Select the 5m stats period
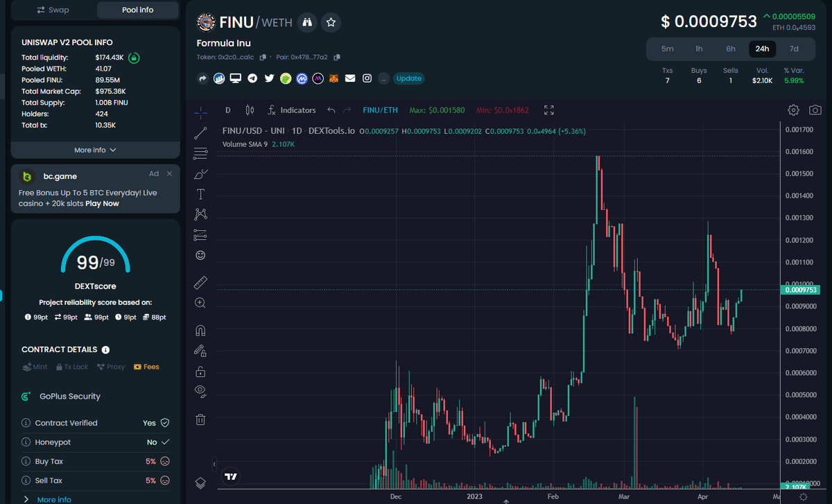Screen dimensions: 832x504 pyautogui.click(x=667, y=49)
